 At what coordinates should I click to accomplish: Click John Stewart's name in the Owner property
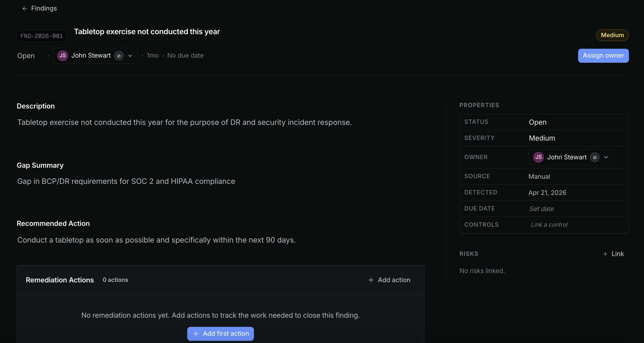pyautogui.click(x=567, y=157)
